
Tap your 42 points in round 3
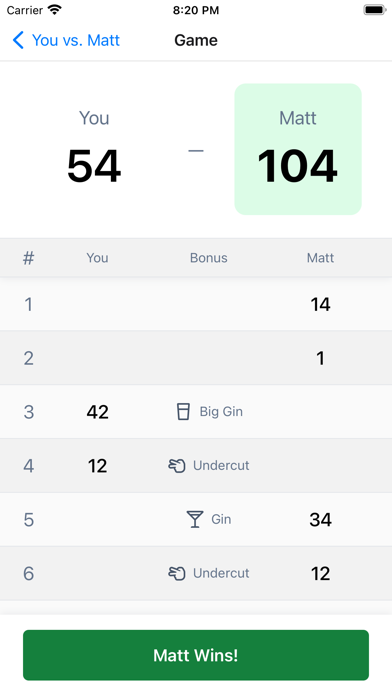(97, 412)
